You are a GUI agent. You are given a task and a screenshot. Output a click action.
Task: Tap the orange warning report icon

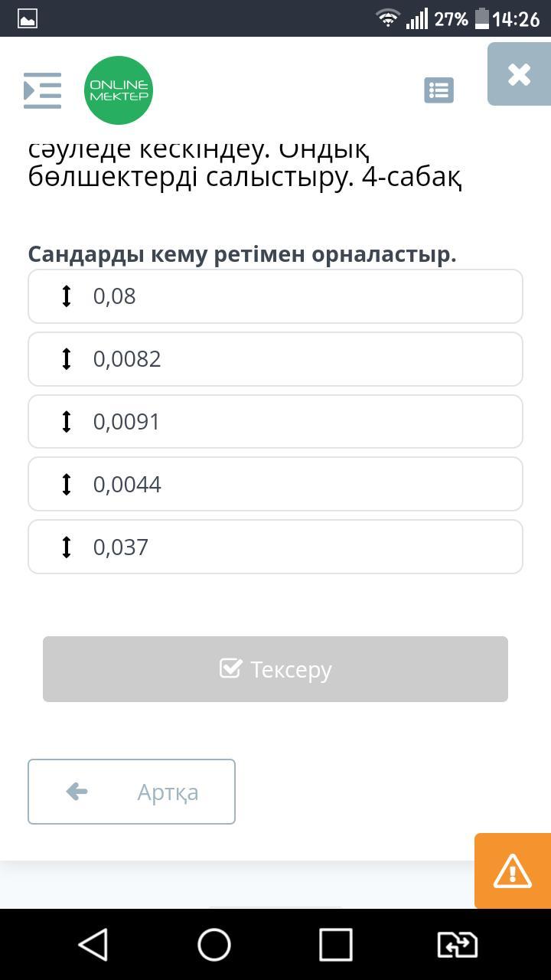pyautogui.click(x=512, y=871)
